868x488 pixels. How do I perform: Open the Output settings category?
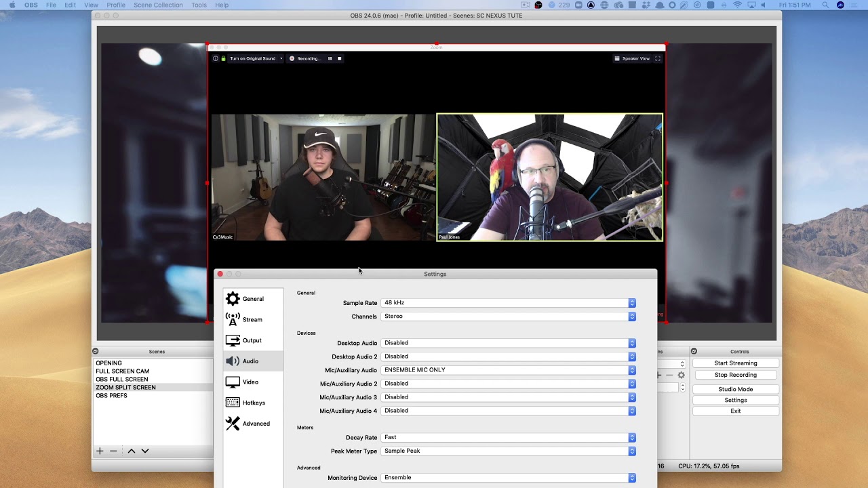click(x=253, y=340)
